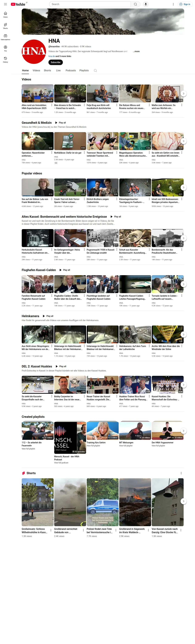
Task: Open menu for Polizei findet zwei Tote short
Action: click(116, 530)
